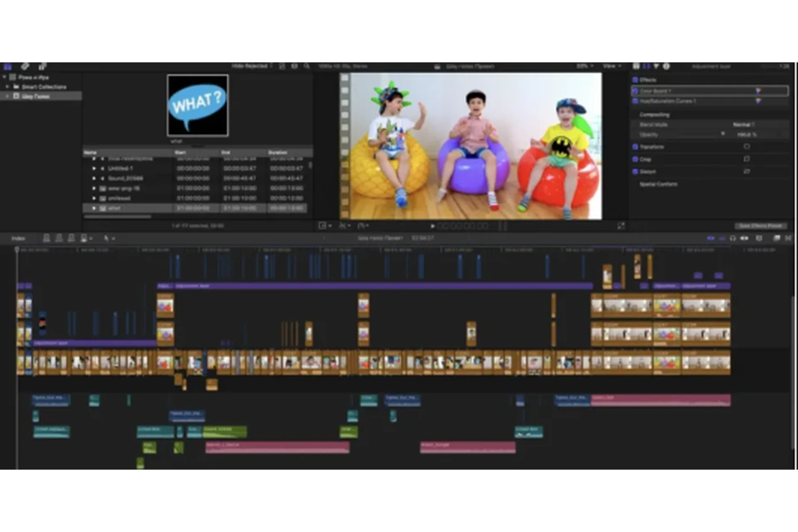The image size is (798, 532).
Task: Open the Titles and Generators sidebar
Action: [x=42, y=66]
